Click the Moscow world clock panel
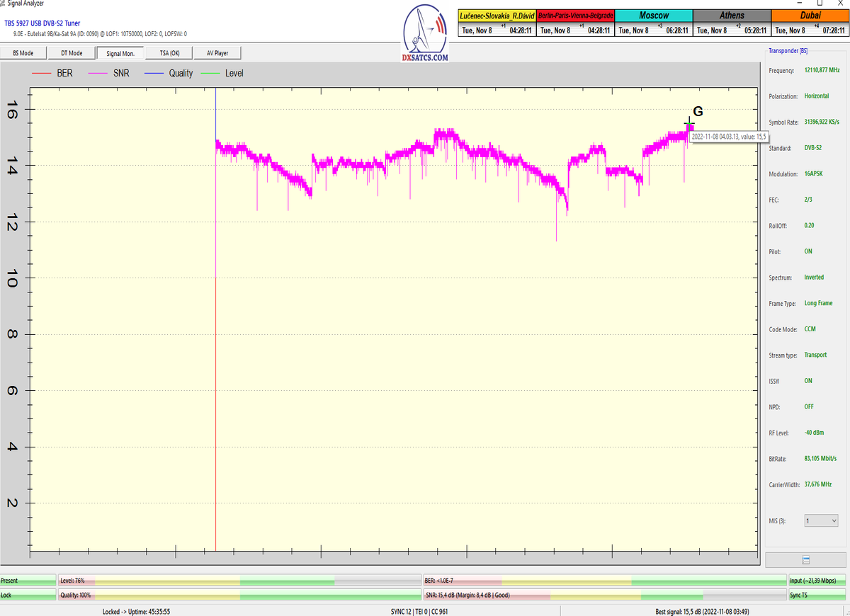This screenshot has height=616, width=850. coord(653,23)
